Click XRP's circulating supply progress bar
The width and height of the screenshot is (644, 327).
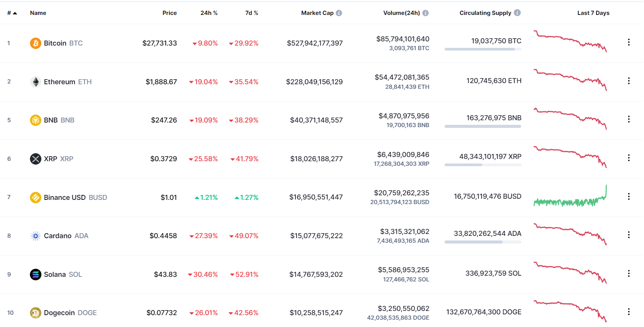pos(483,165)
